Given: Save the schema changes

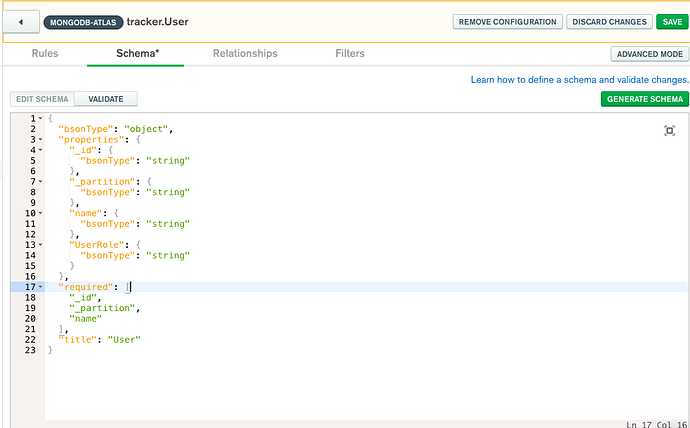Looking at the screenshot, I should (x=670, y=21).
